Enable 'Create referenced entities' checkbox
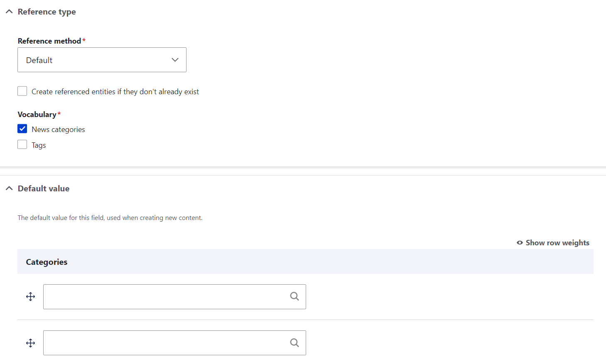 pyautogui.click(x=22, y=91)
